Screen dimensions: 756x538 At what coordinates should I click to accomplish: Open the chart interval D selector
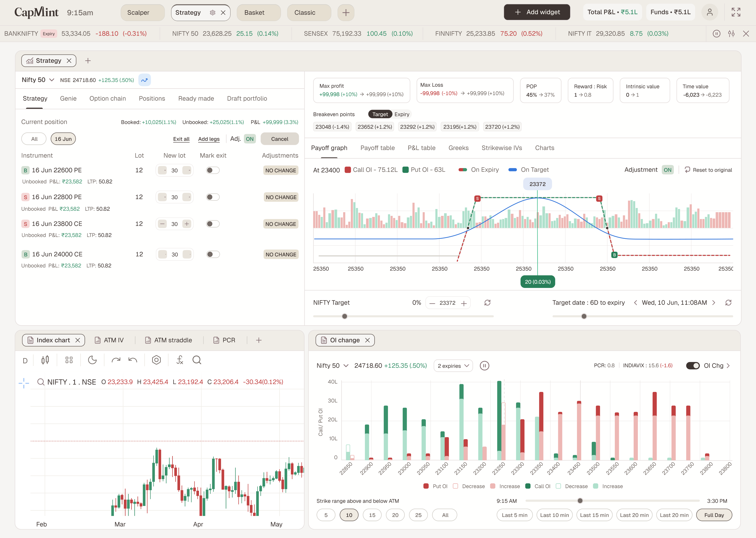pos(25,361)
